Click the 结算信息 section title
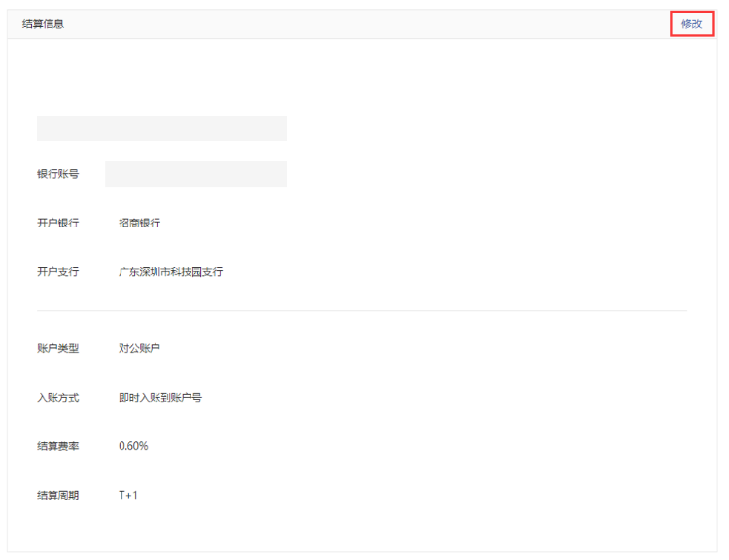Viewport: 729px width, 560px height. coord(44,23)
